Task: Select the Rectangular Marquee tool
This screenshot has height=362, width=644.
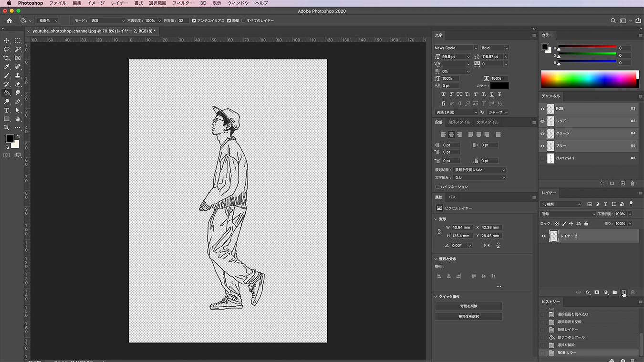Action: click(x=18, y=41)
